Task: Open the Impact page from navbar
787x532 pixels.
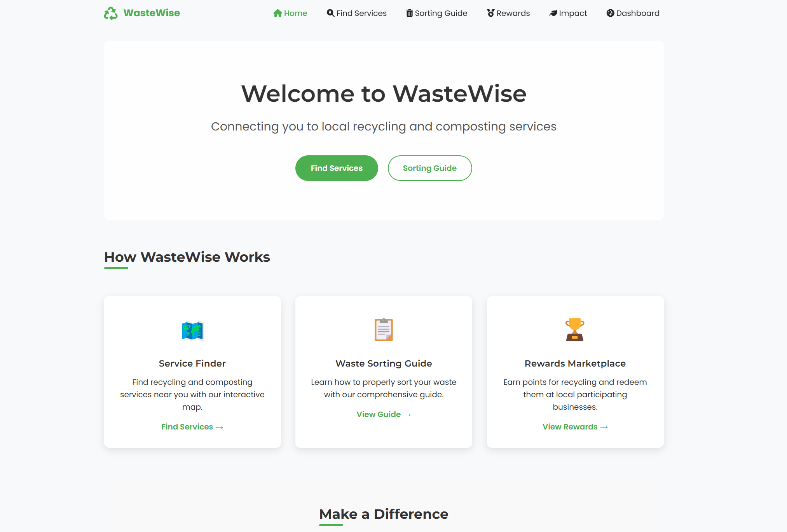Action: click(572, 13)
